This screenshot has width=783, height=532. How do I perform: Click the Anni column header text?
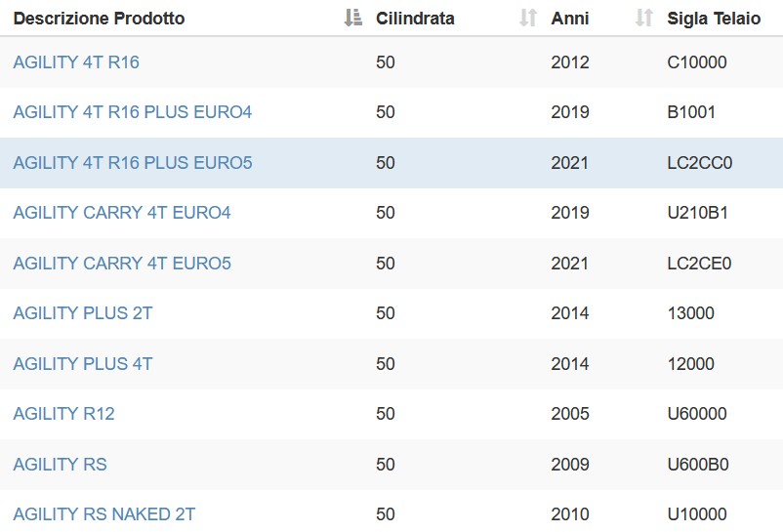(x=570, y=19)
